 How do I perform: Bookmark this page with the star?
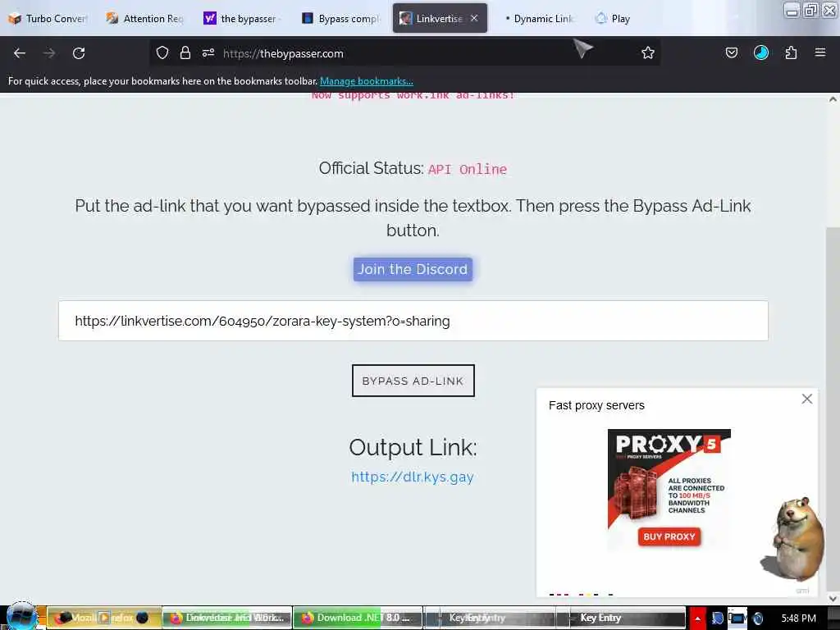click(x=648, y=52)
